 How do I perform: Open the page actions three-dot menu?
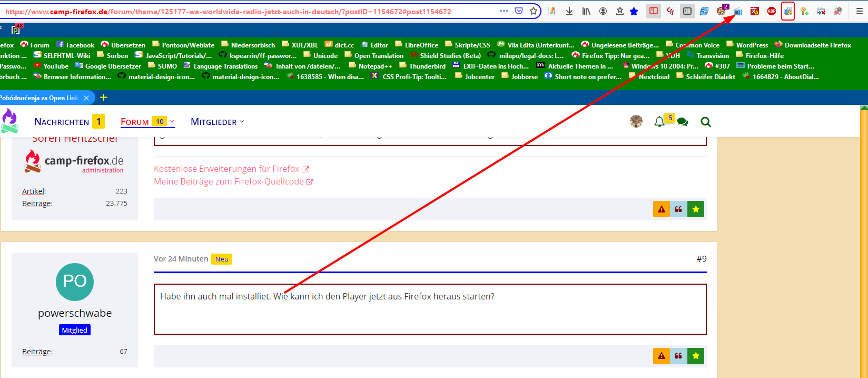click(x=504, y=11)
